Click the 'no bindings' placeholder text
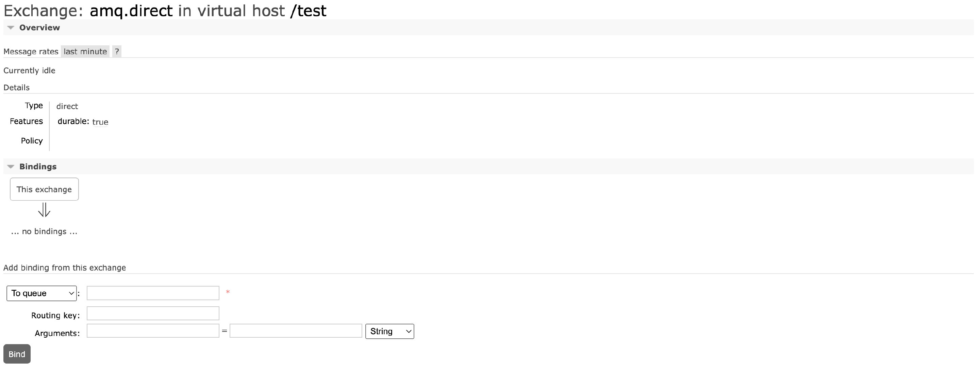 pyautogui.click(x=44, y=232)
